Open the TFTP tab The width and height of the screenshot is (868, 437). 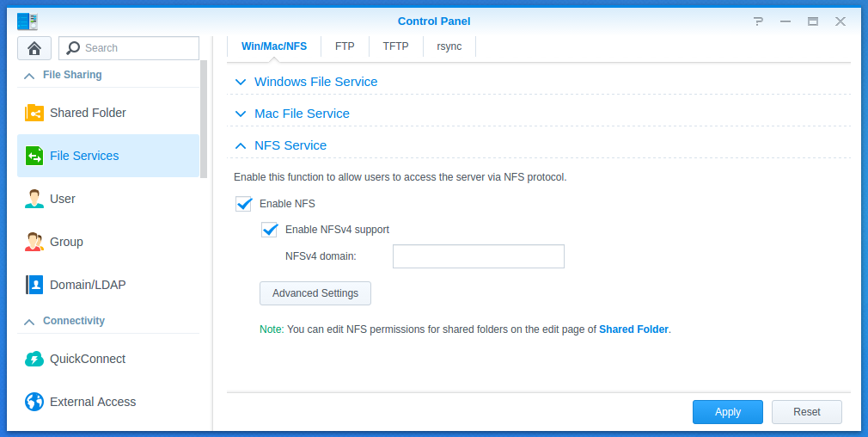(396, 46)
